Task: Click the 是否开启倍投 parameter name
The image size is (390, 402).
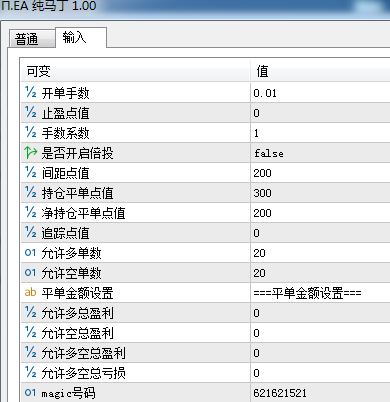Action: point(77,153)
